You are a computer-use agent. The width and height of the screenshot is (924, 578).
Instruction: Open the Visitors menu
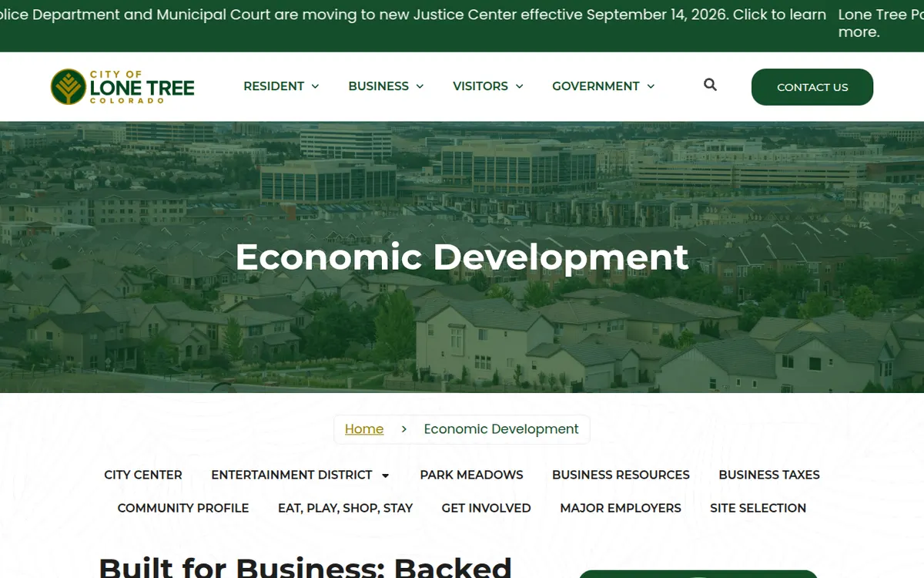tap(480, 86)
